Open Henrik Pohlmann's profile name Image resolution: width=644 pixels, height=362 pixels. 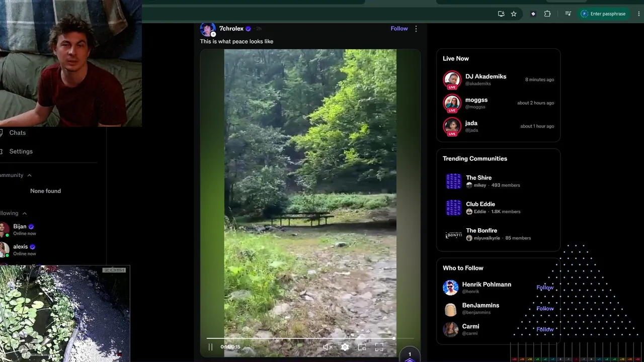(487, 285)
